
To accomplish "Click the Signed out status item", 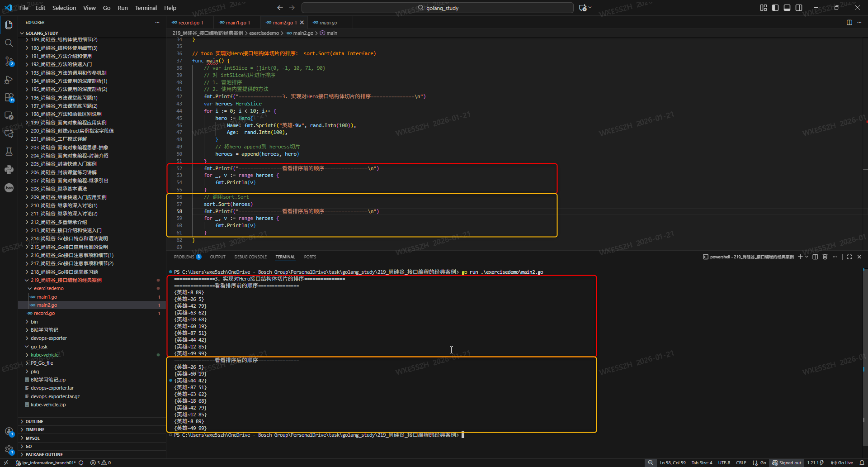I will coord(787,463).
